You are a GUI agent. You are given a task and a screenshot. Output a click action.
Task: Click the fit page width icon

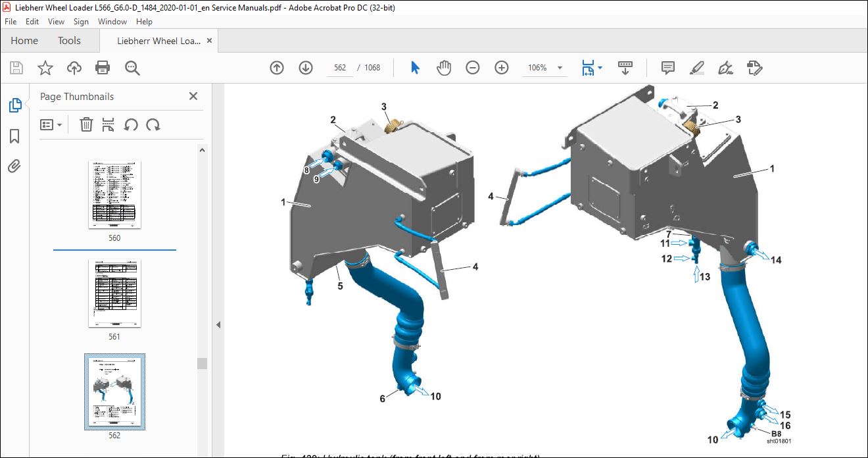[x=588, y=68]
